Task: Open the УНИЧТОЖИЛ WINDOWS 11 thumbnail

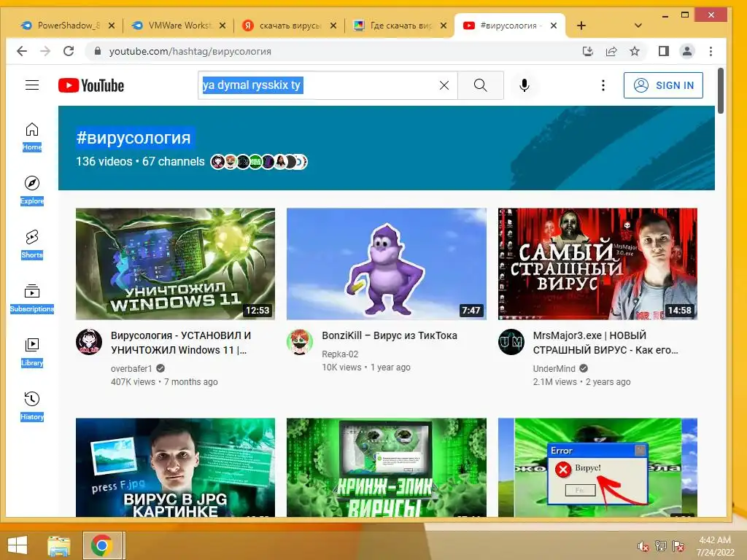Action: tap(175, 264)
